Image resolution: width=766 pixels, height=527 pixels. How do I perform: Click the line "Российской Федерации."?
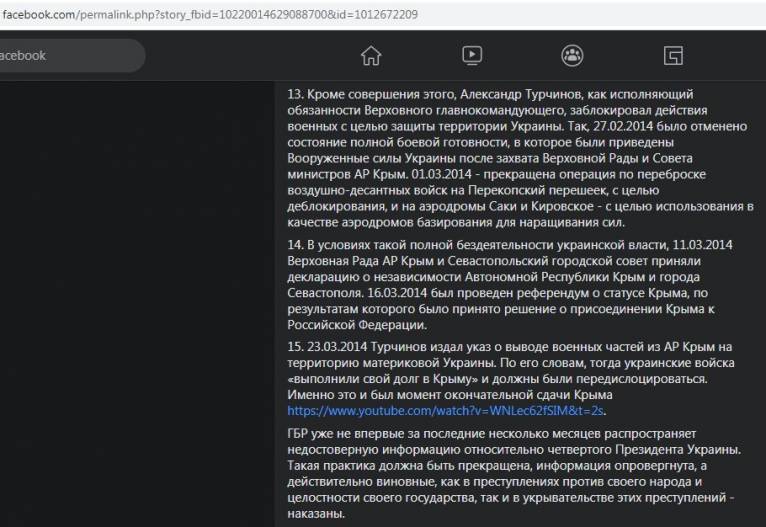[357, 325]
